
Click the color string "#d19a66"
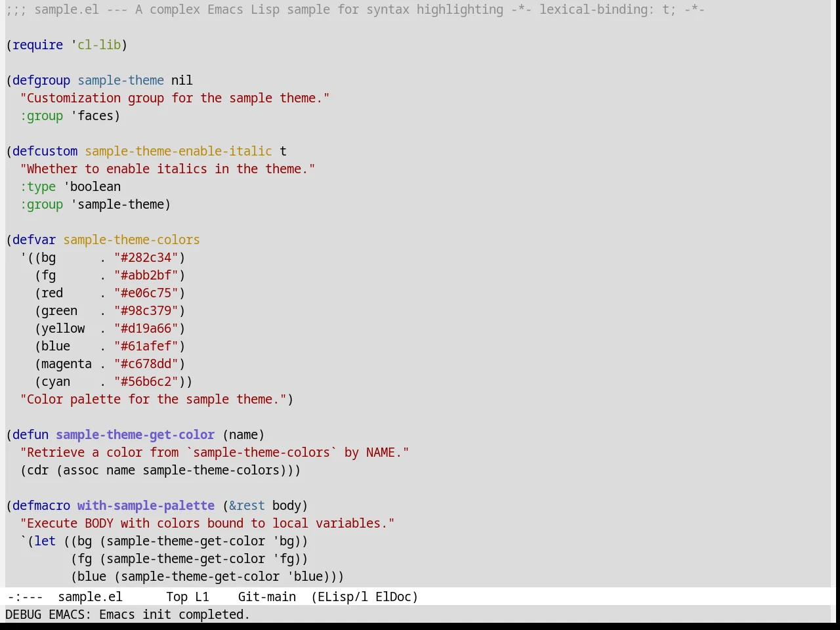click(146, 328)
